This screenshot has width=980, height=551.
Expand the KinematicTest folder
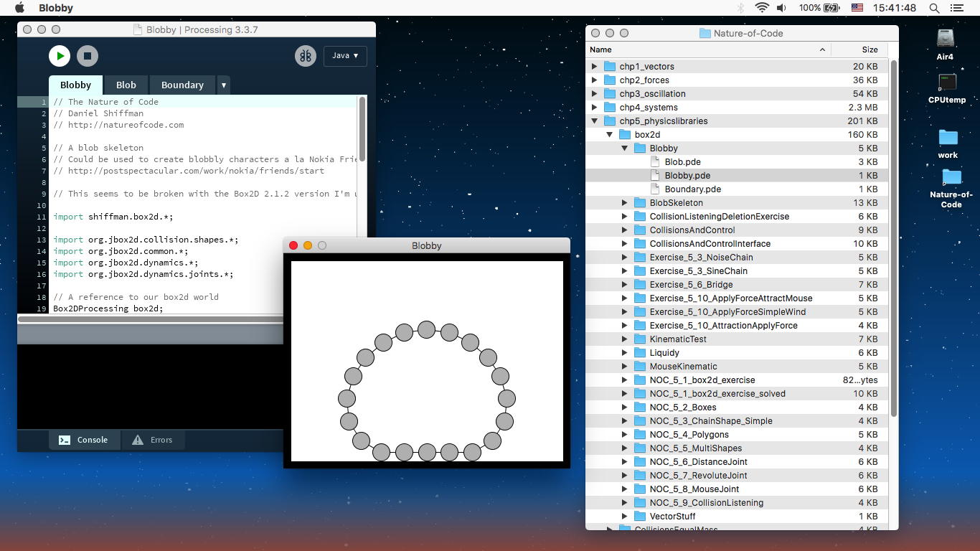[624, 339]
